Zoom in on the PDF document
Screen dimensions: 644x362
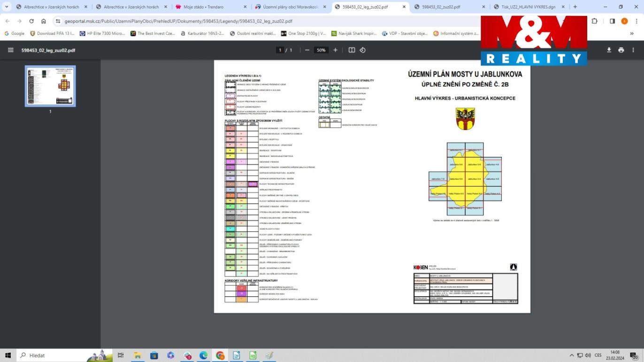tap(335, 50)
